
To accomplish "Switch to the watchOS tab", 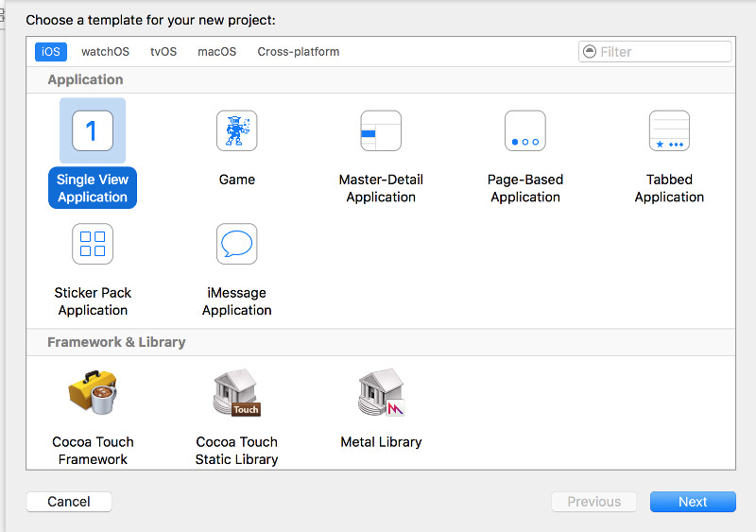I will 105,52.
